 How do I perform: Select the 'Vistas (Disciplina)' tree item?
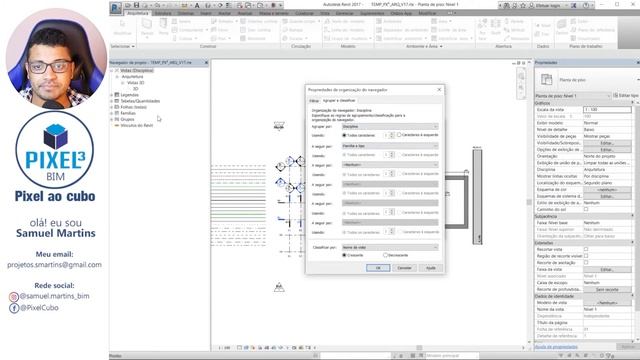tap(137, 71)
